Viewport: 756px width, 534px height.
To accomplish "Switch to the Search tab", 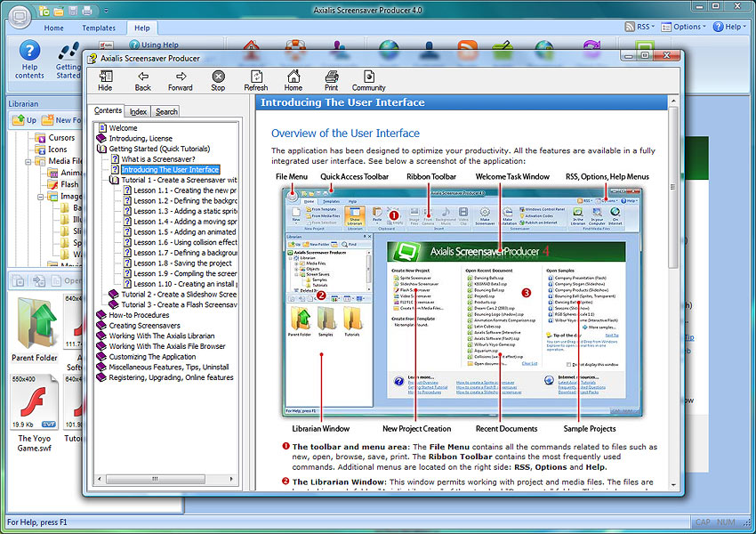I will [166, 111].
